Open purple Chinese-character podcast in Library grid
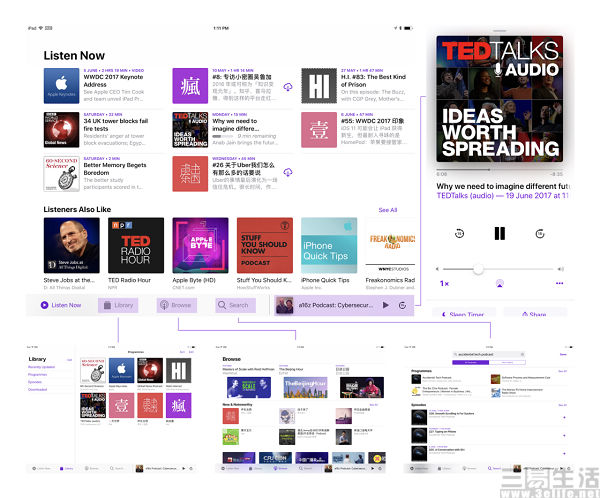This screenshot has width=600, height=498. [x=179, y=405]
